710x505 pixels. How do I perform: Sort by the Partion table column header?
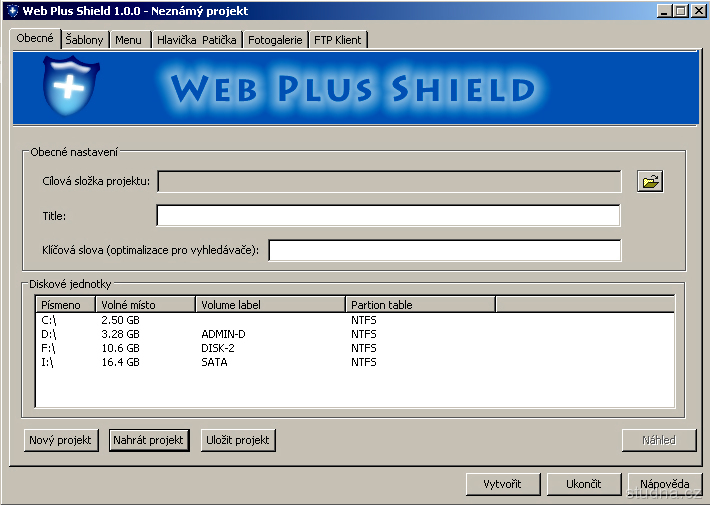[421, 305]
